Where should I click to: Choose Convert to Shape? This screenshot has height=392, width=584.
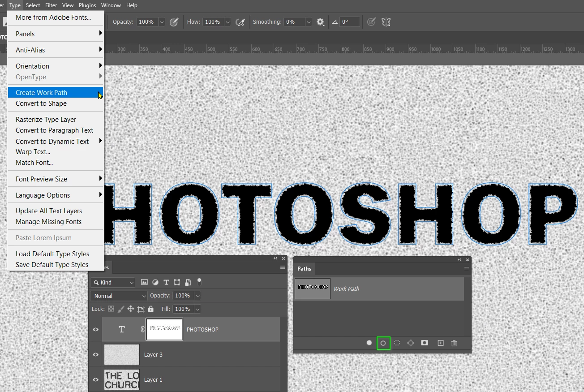(56, 103)
